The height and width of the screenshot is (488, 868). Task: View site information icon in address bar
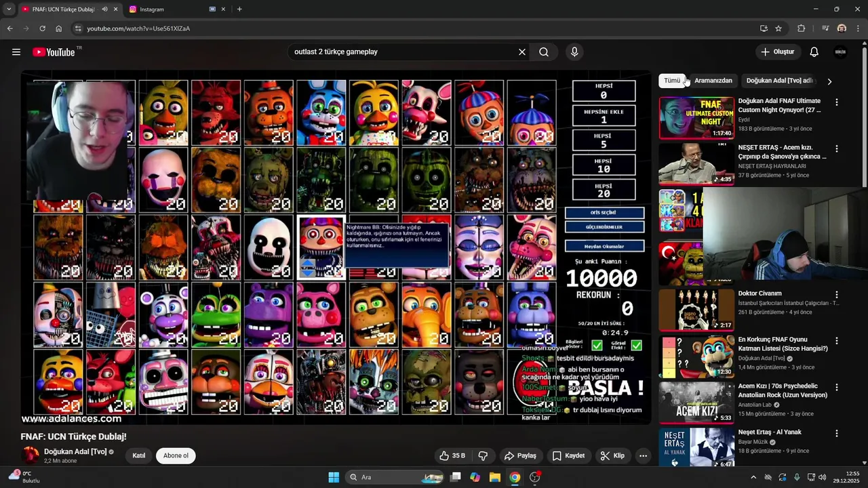78,28
